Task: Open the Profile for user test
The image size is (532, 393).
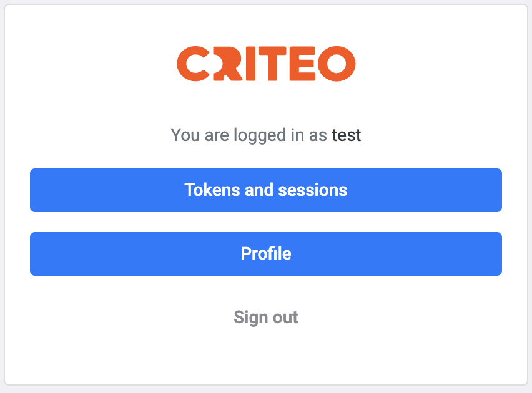Action: pyautogui.click(x=266, y=253)
